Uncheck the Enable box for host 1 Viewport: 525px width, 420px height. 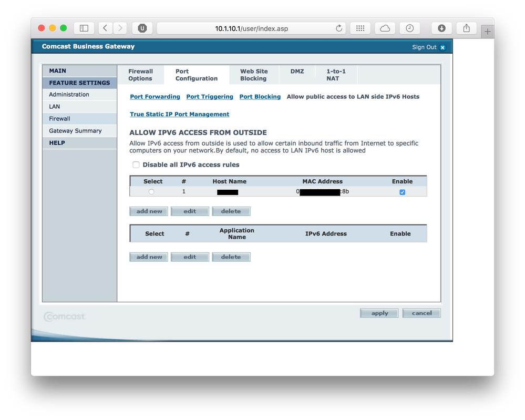[x=402, y=192]
